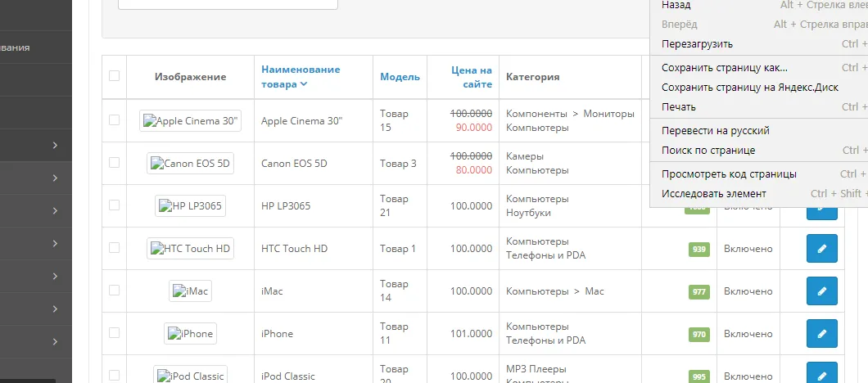Sort by Цена на сайте header
Screen dimensions: 868x383
(471, 77)
